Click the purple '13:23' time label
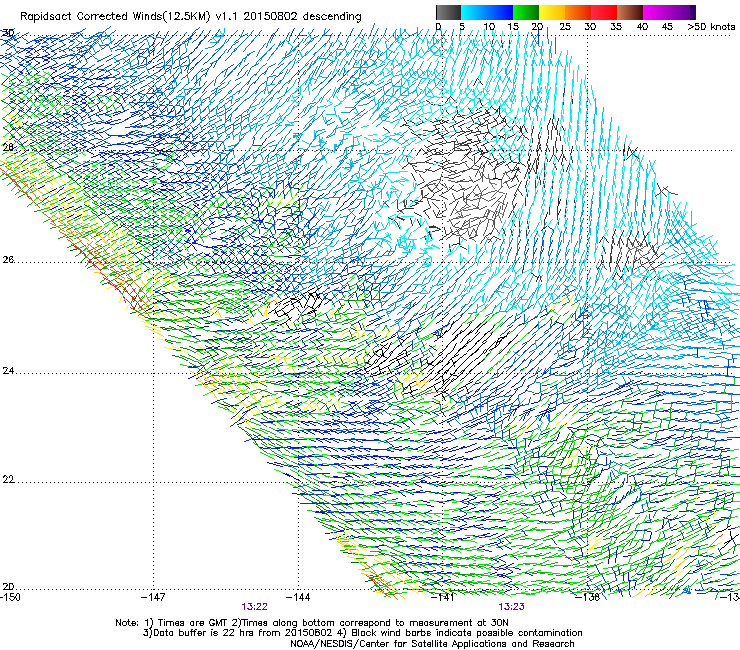740x650 pixels. (512, 607)
